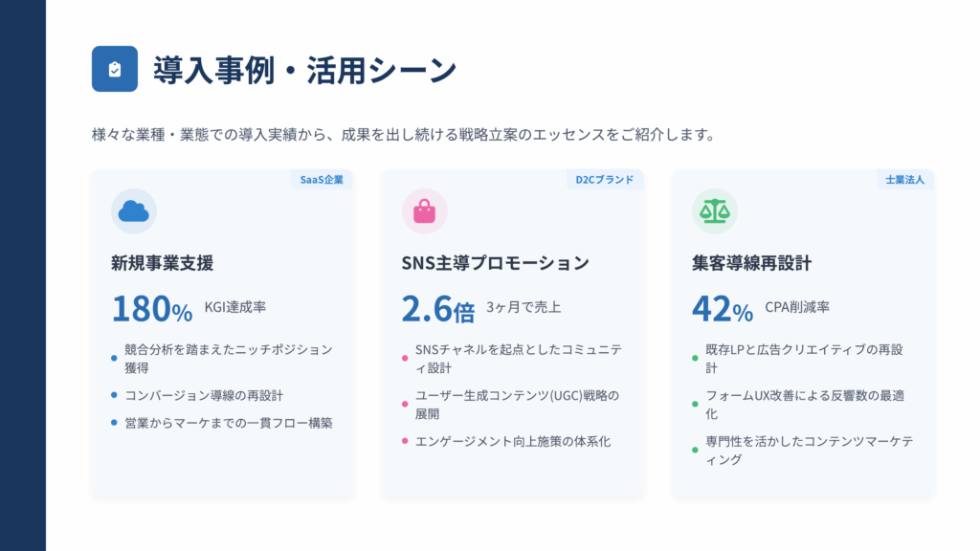Click the blue cloud icon
The height and width of the screenshot is (551, 980).
coord(134,211)
